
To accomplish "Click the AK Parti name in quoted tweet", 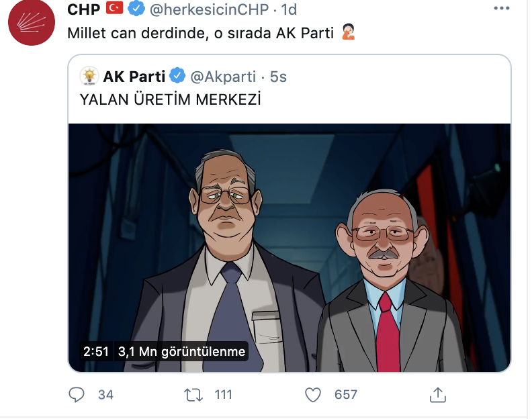I will click(134, 77).
